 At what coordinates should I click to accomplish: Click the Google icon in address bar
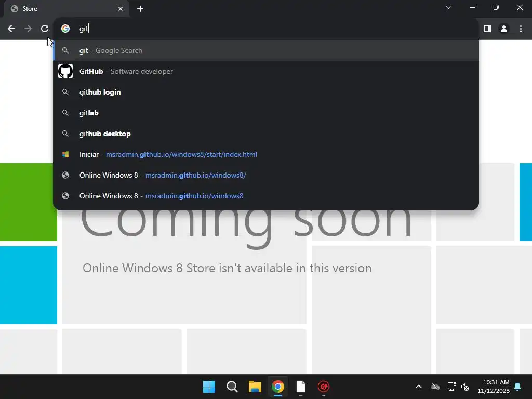click(65, 29)
